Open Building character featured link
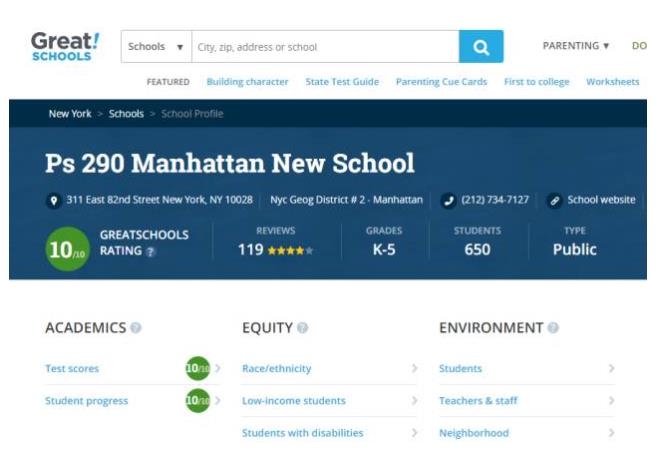The height and width of the screenshot is (454, 663). click(x=247, y=82)
